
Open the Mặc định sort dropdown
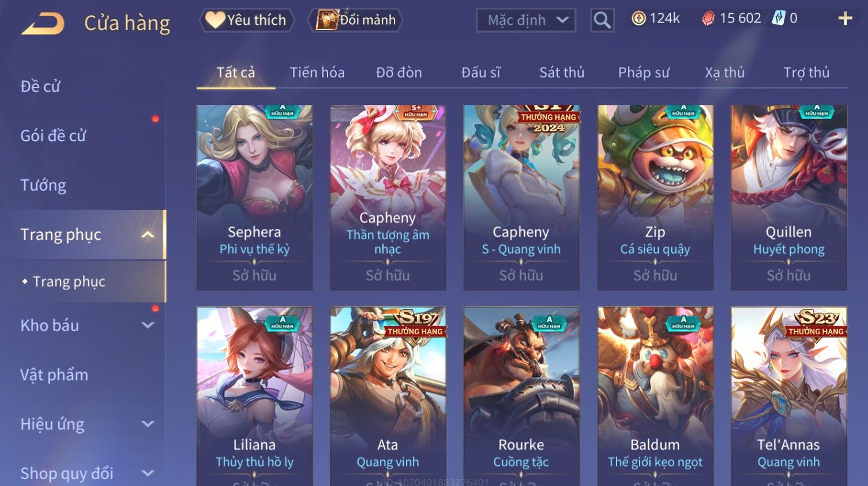click(x=526, y=21)
